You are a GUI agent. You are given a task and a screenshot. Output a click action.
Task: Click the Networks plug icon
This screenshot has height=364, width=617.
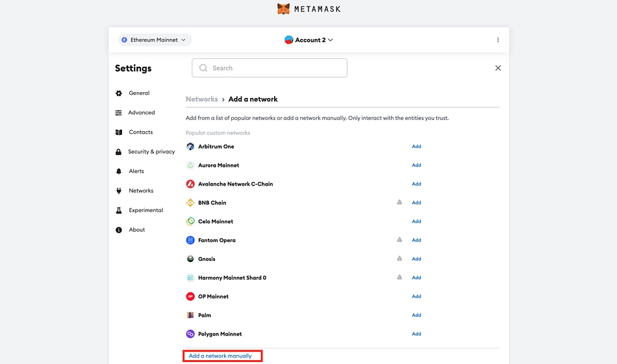coord(119,191)
